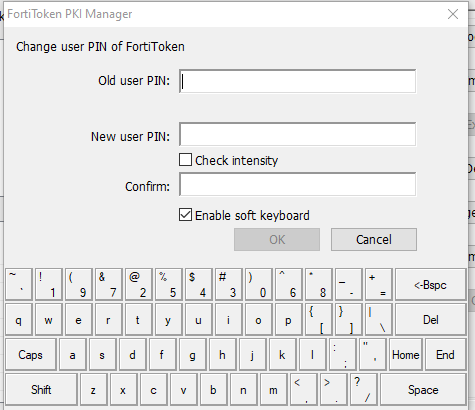Tap the 0 key on soft keyboard
Image resolution: width=475 pixels, height=410 pixels.
pyautogui.click(x=259, y=284)
